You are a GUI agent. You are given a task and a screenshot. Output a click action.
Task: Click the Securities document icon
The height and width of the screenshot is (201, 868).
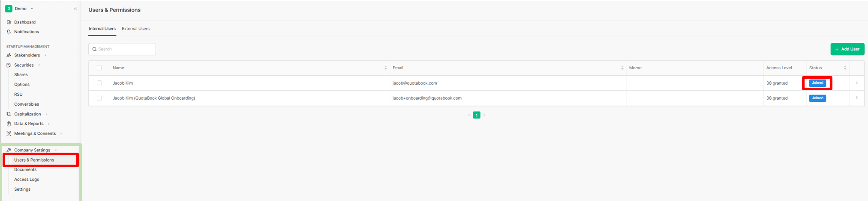click(x=9, y=65)
